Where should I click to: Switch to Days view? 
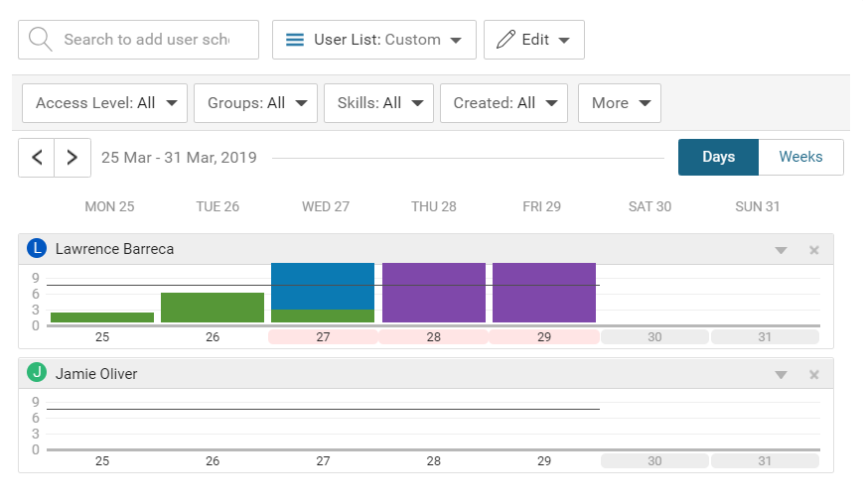pyautogui.click(x=718, y=158)
